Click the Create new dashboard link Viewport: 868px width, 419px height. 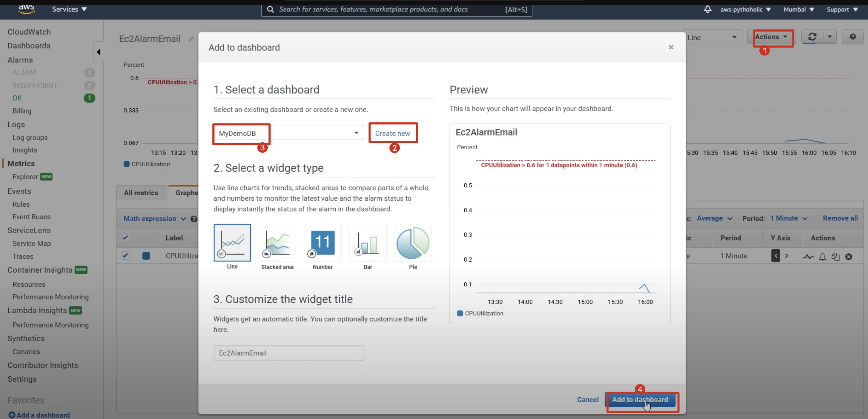point(393,133)
